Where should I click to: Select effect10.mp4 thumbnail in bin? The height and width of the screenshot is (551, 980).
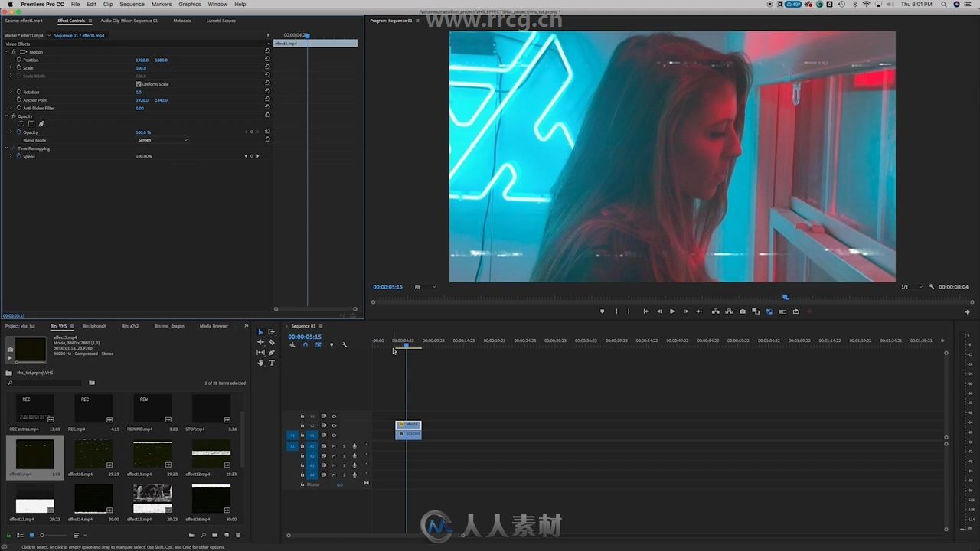93,454
